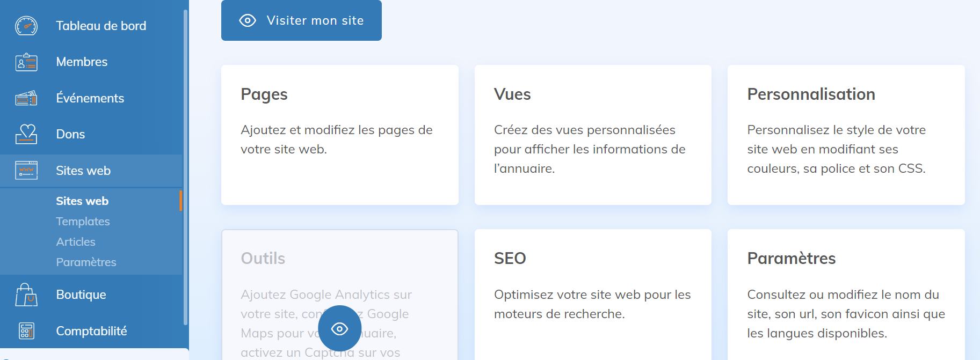Open the SEO card
This screenshot has height=360, width=980.
click(593, 294)
